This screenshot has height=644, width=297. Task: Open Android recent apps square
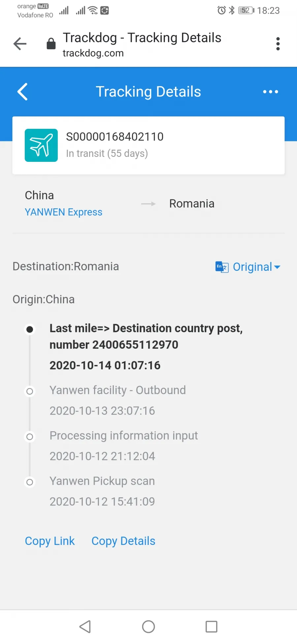[x=212, y=626]
